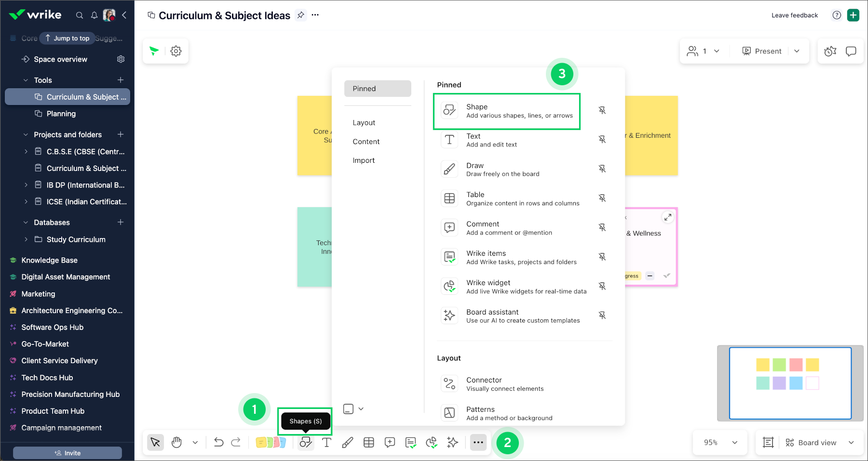Open the board comments panel

(x=851, y=51)
